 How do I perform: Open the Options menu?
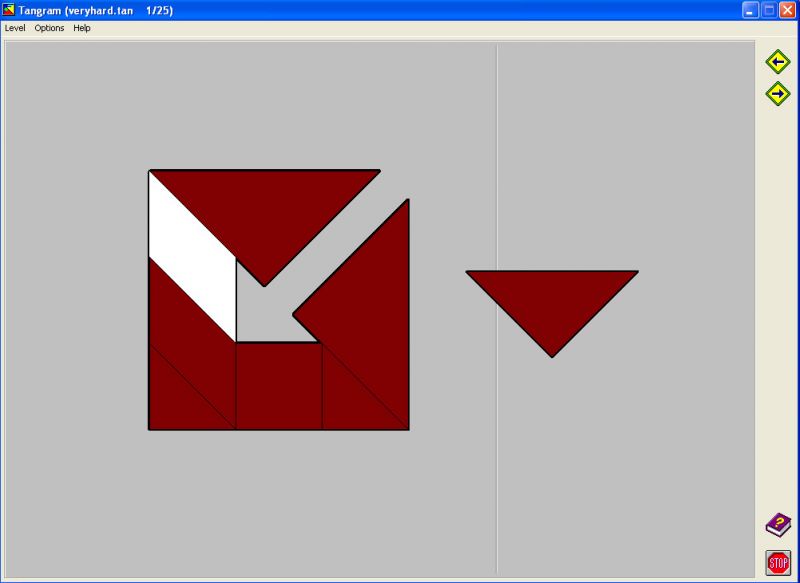click(x=49, y=28)
